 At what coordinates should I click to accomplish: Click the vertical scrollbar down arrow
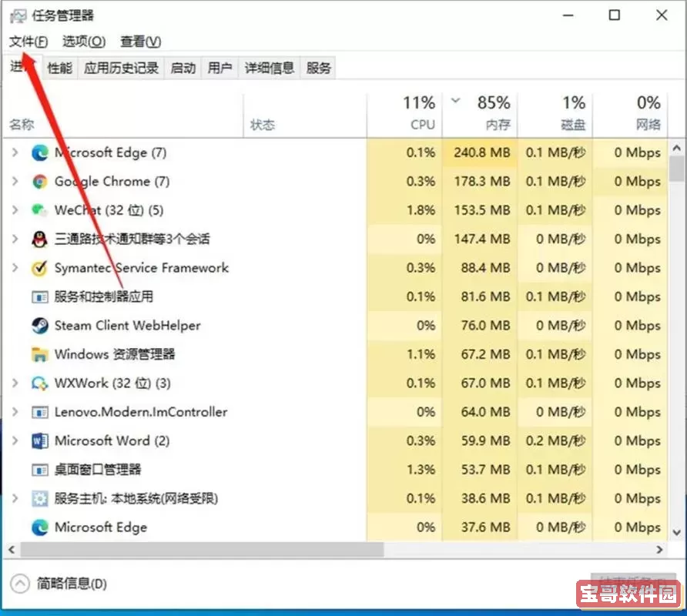(x=676, y=533)
